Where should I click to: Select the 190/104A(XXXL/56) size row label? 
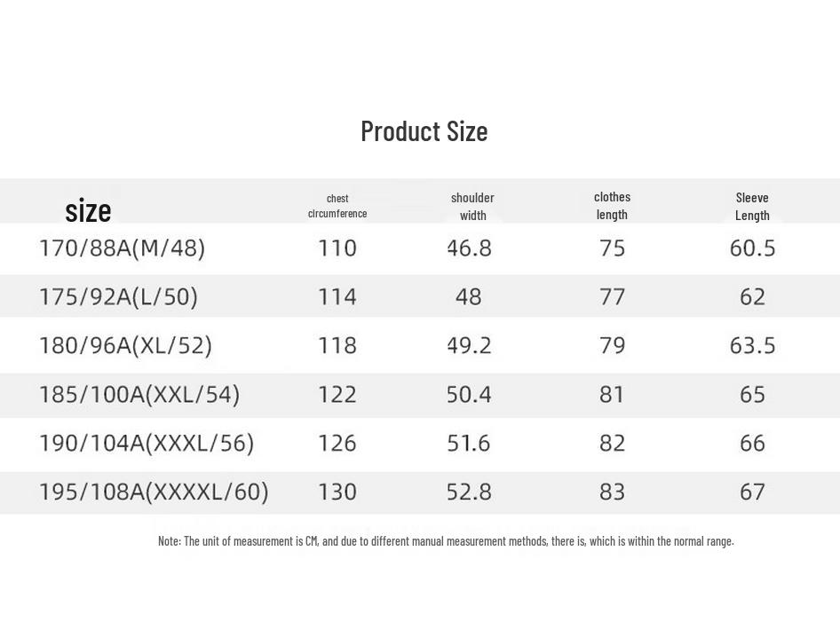146,443
